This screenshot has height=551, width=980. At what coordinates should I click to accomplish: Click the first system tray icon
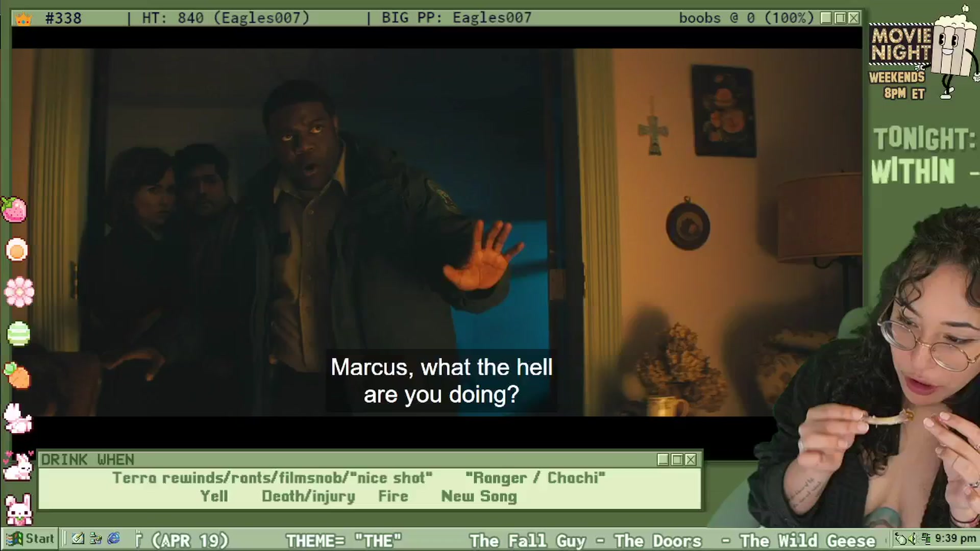point(901,538)
